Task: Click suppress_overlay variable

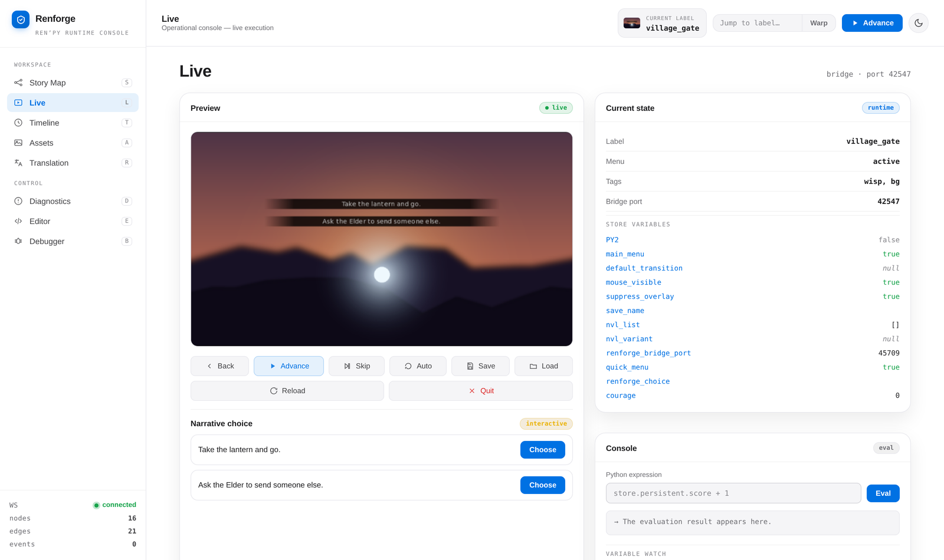Action: point(640,297)
